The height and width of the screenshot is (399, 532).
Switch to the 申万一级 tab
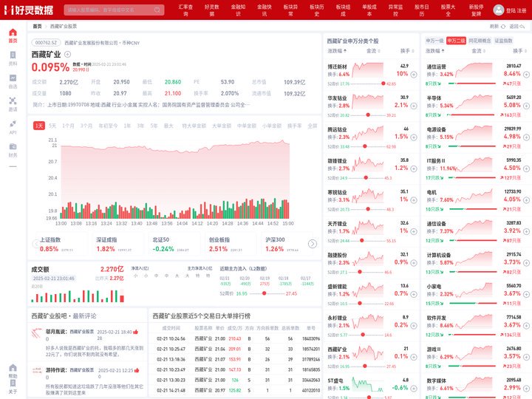(434, 41)
